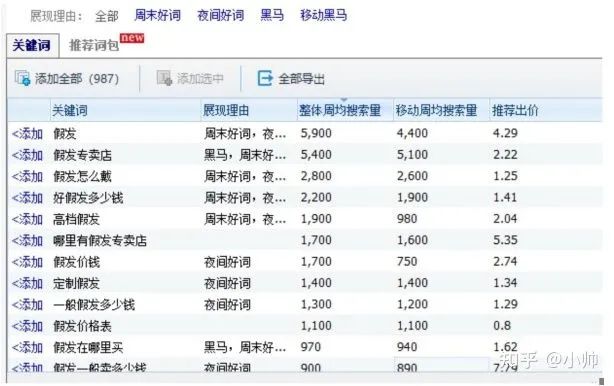Viewport: 614px width, 386px height.
Task: Select the 定制假发 keyword cell
Action: tap(76, 283)
